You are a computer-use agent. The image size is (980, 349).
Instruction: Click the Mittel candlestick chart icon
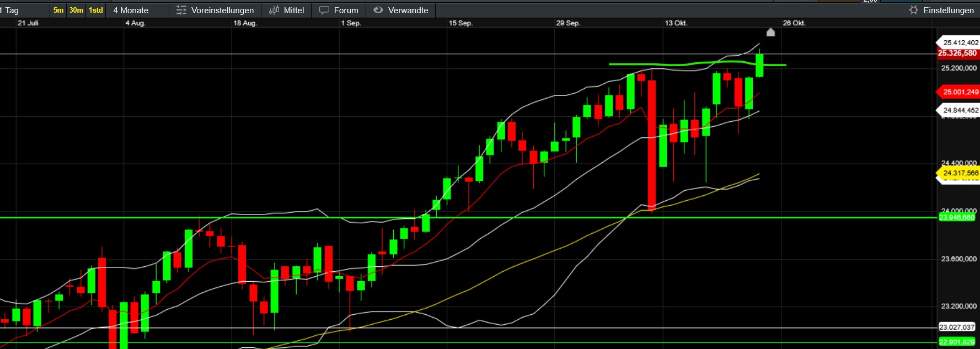pos(274,10)
